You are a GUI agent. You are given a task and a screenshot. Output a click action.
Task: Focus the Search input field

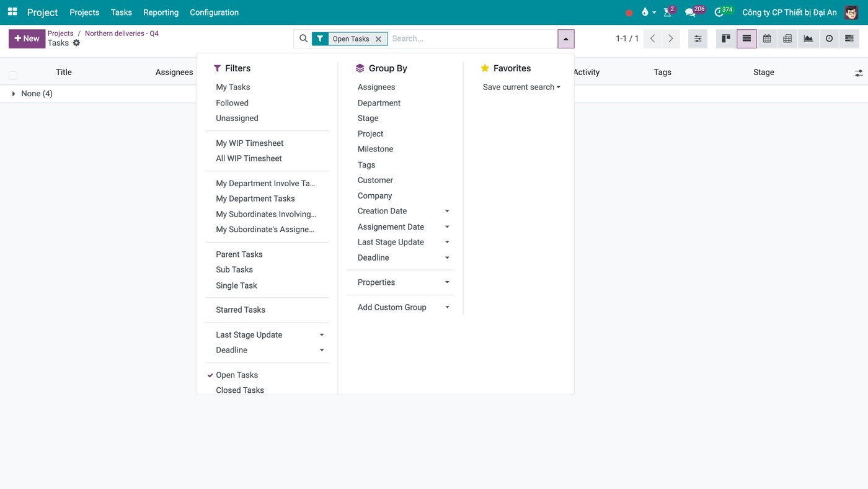click(472, 38)
